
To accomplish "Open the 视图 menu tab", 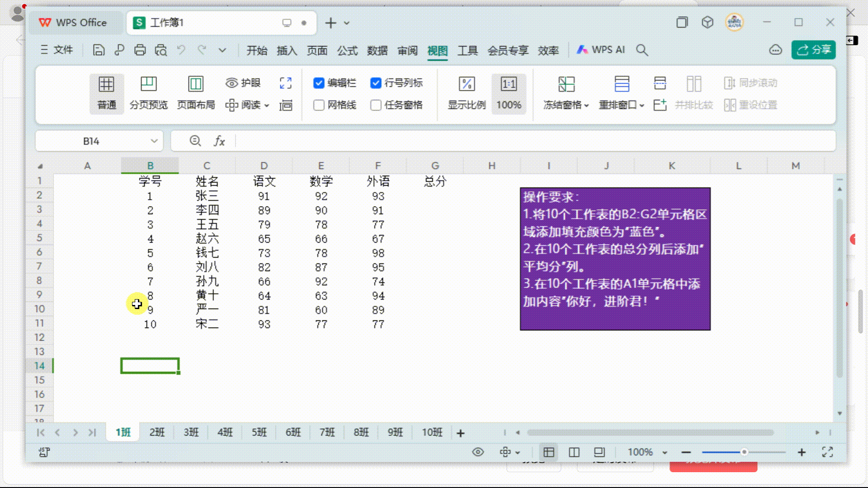I will (438, 49).
